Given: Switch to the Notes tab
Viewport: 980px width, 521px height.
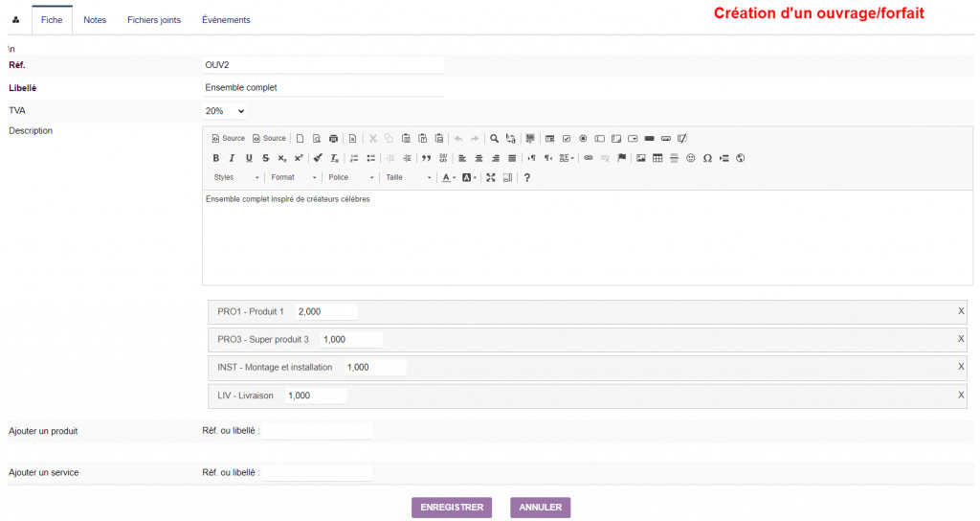Looking at the screenshot, I should pos(95,20).
